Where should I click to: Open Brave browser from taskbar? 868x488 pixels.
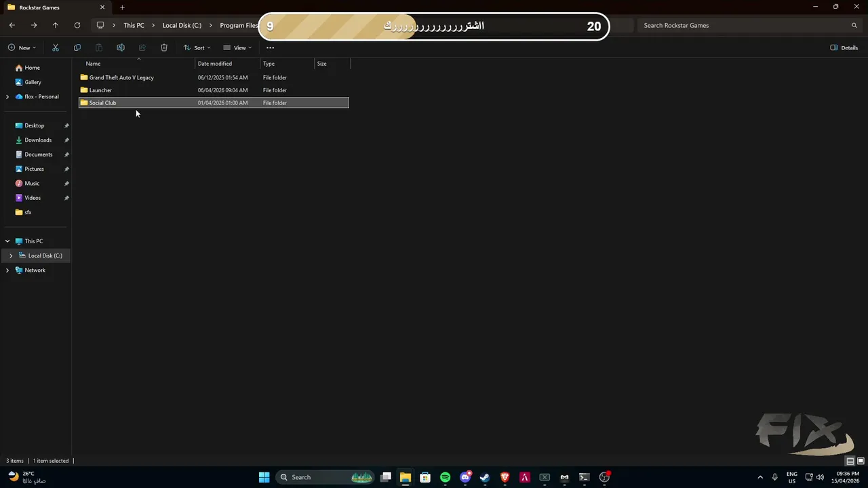tap(505, 477)
